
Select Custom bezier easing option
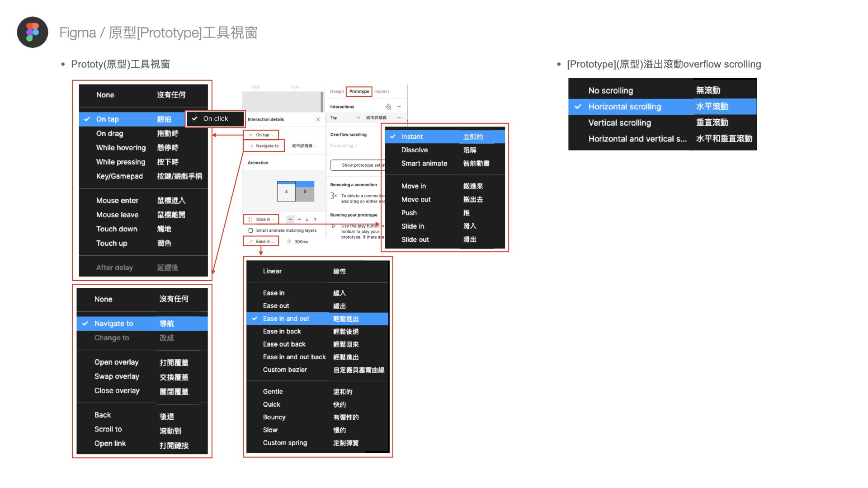(284, 369)
